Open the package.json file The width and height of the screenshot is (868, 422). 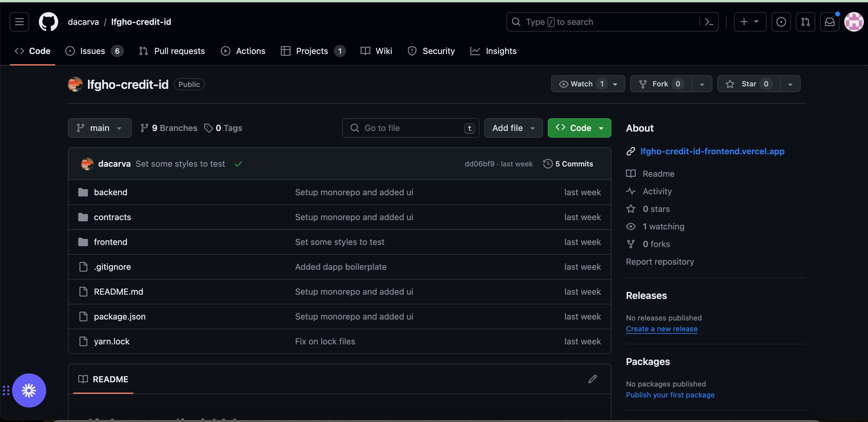pyautogui.click(x=119, y=317)
